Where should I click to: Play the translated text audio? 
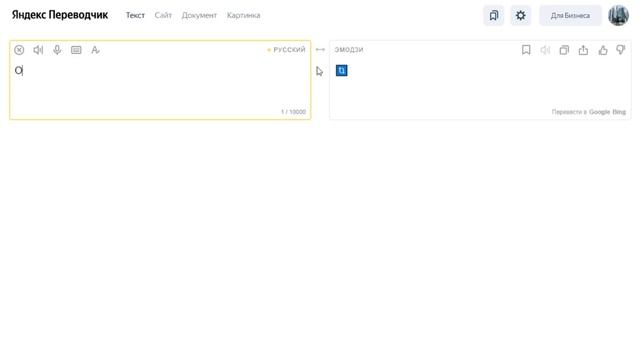545,50
